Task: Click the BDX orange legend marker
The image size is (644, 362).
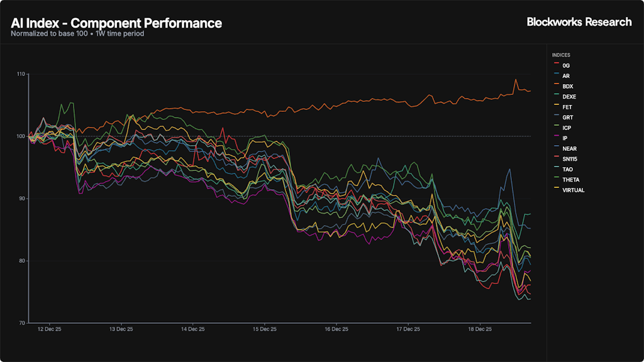Action: click(555, 86)
